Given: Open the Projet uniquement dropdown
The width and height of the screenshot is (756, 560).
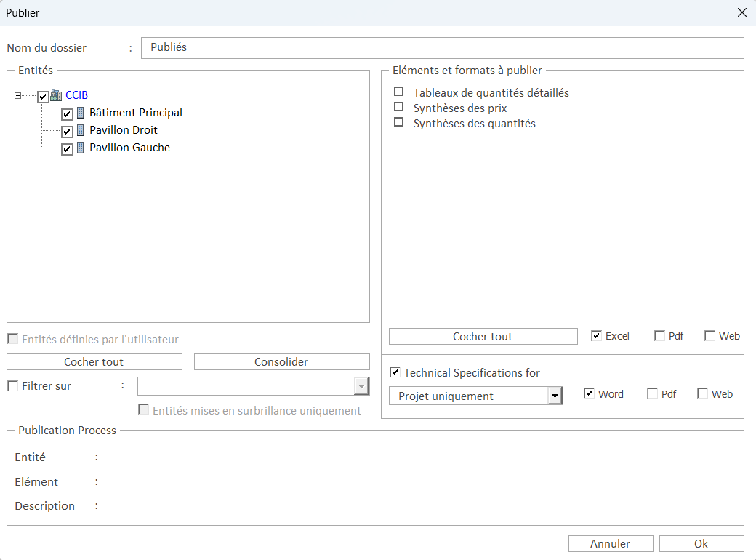Looking at the screenshot, I should [555, 396].
